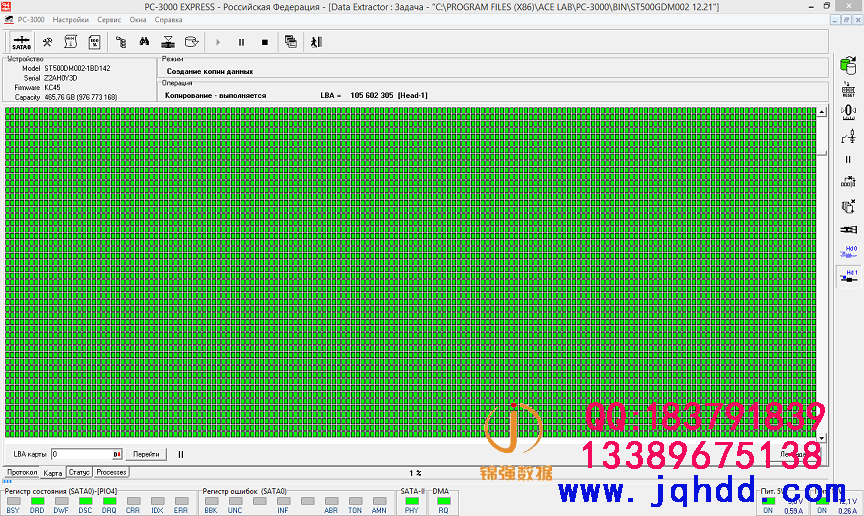This screenshot has height=516, width=864.
Task: Click the scroll-shaped toolbar icon
Action: [x=71, y=42]
